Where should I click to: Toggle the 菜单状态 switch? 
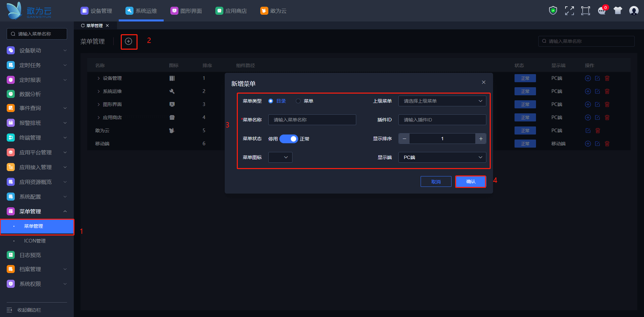pyautogui.click(x=289, y=139)
